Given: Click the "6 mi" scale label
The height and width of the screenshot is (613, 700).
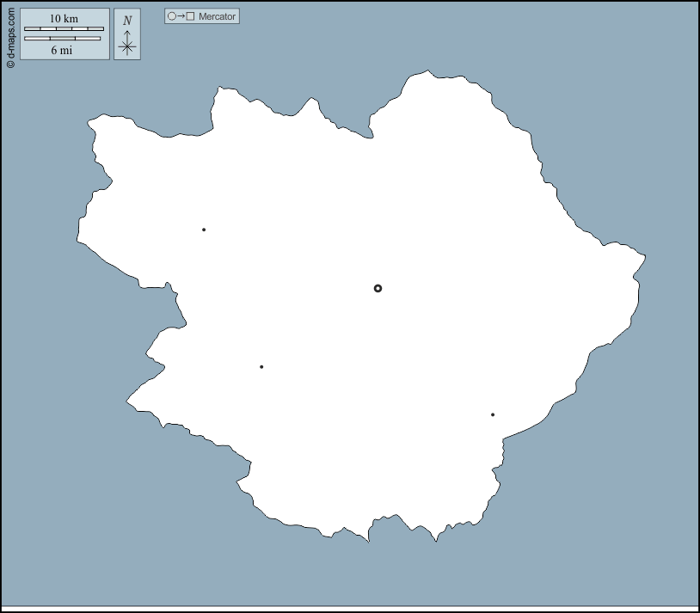Looking at the screenshot, I should tap(61, 50).
